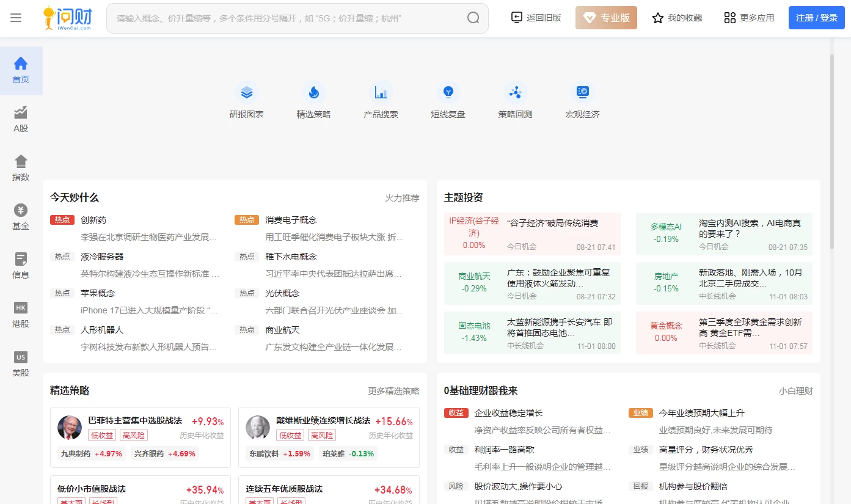The height and width of the screenshot is (504, 851).
Task: Open the 精选策略 flame icon
Action: click(313, 93)
